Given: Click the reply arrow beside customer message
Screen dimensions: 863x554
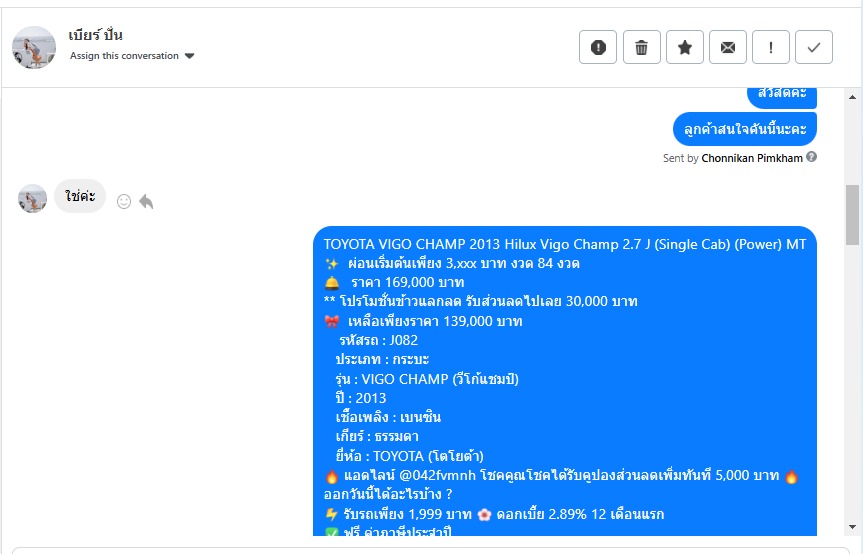Looking at the screenshot, I should (146, 201).
